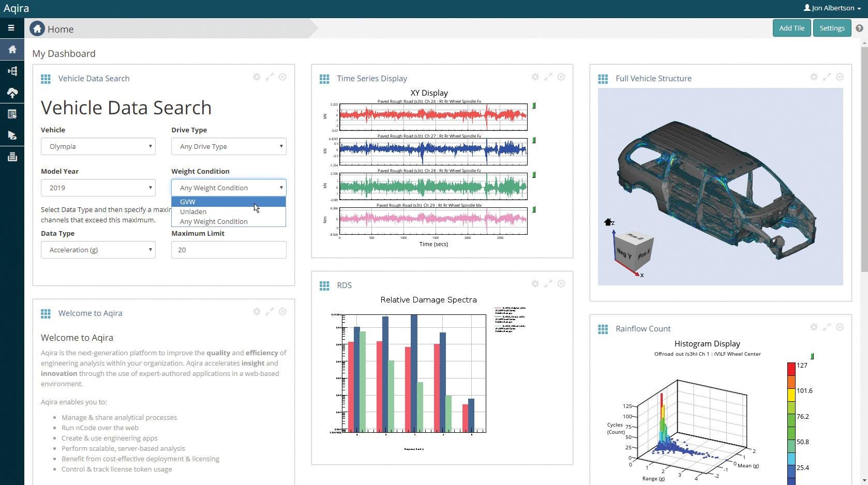Expand the Data Type dropdown showing Acceleration
This screenshot has width=868, height=485.
(x=98, y=250)
